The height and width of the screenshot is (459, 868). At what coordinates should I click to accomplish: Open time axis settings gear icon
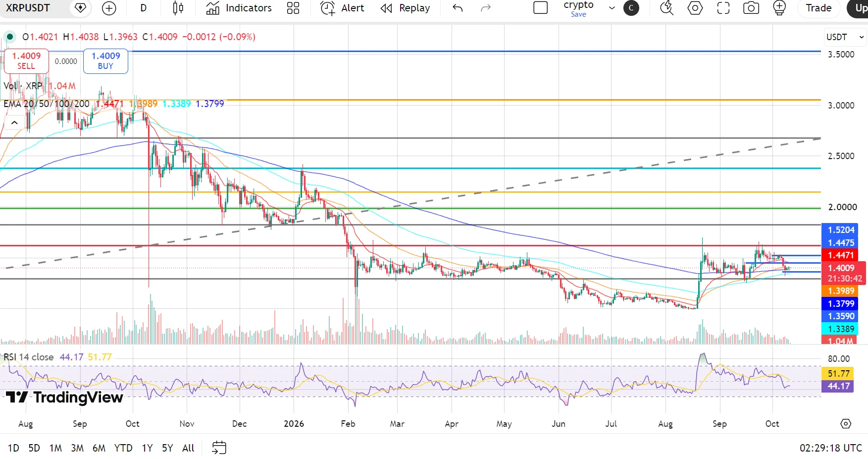(846, 424)
